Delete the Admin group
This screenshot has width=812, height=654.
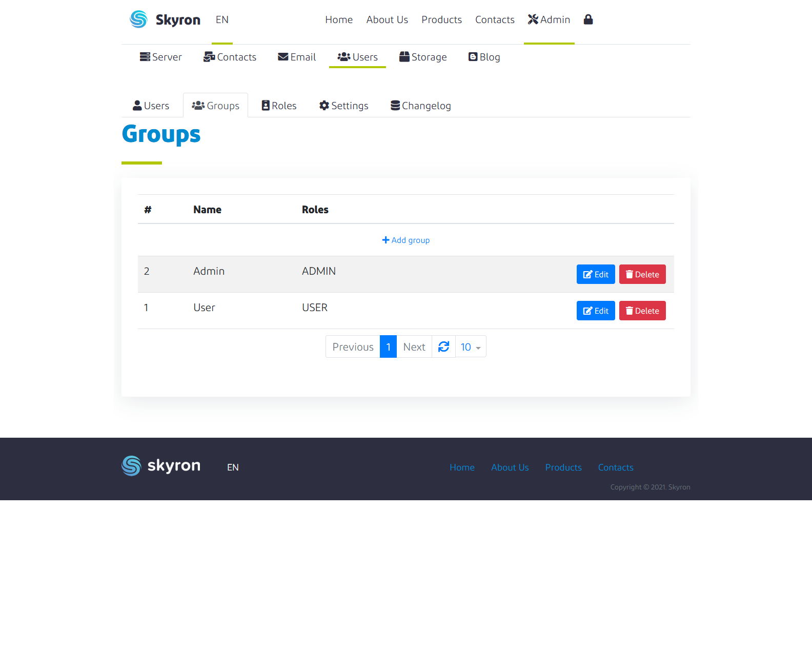(x=642, y=274)
